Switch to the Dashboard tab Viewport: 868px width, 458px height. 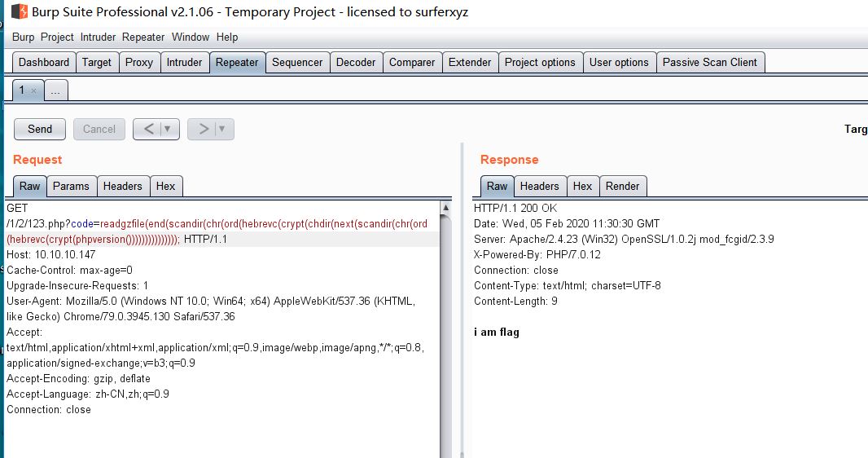(44, 62)
